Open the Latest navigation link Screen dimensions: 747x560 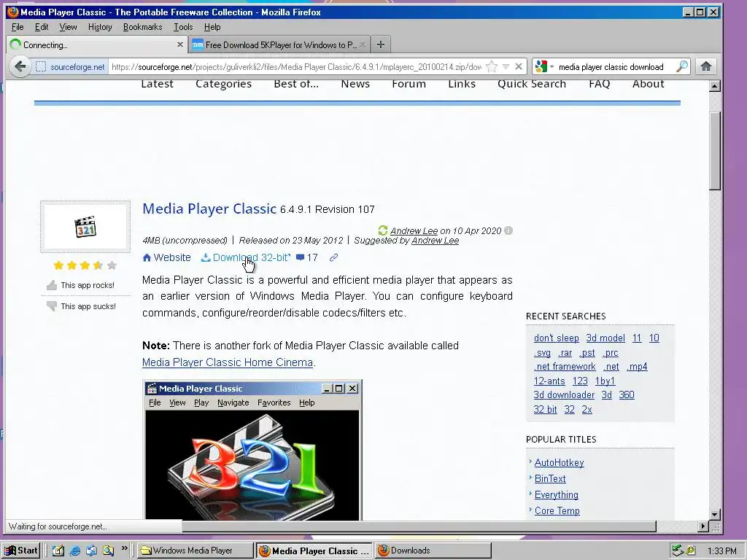coord(158,84)
